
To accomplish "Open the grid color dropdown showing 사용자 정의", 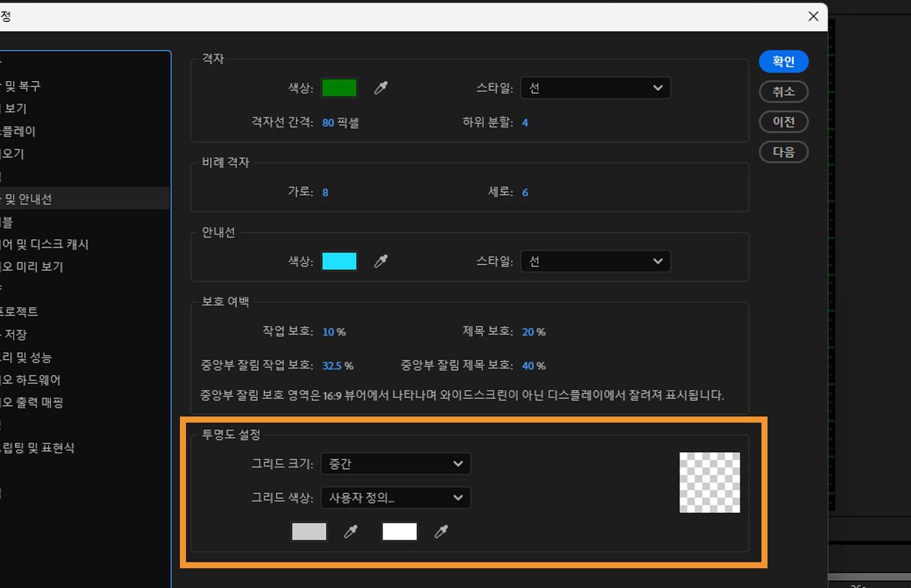I will pyautogui.click(x=396, y=498).
